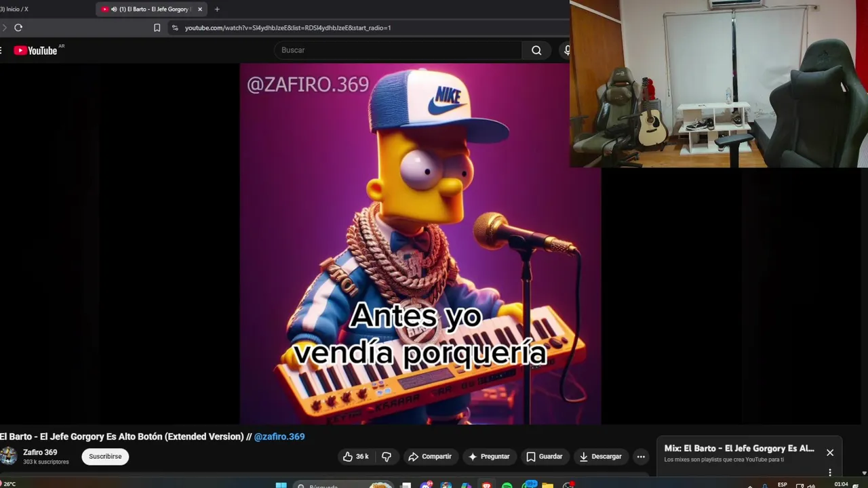Open more actions three-dot menu
This screenshot has height=488, width=868.
click(x=641, y=456)
